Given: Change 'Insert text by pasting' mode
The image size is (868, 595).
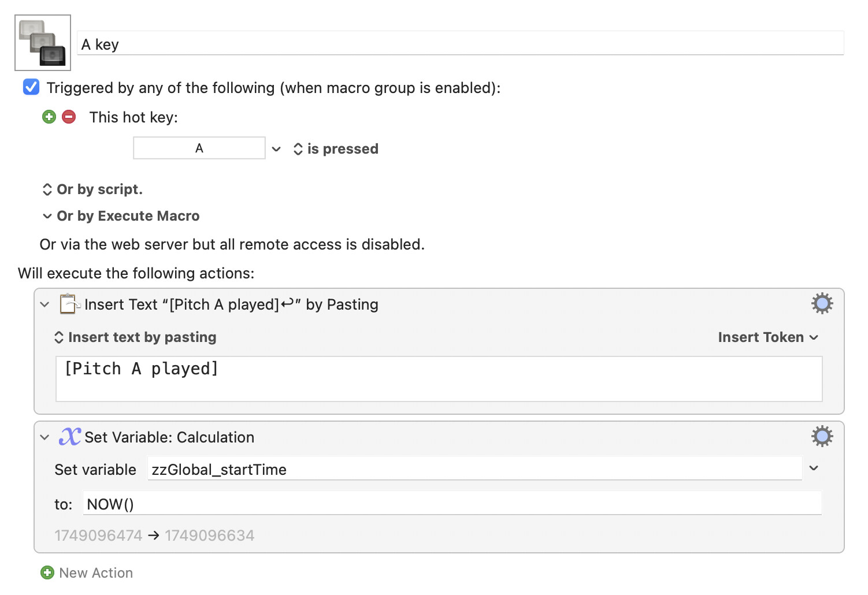Looking at the screenshot, I should click(x=135, y=337).
